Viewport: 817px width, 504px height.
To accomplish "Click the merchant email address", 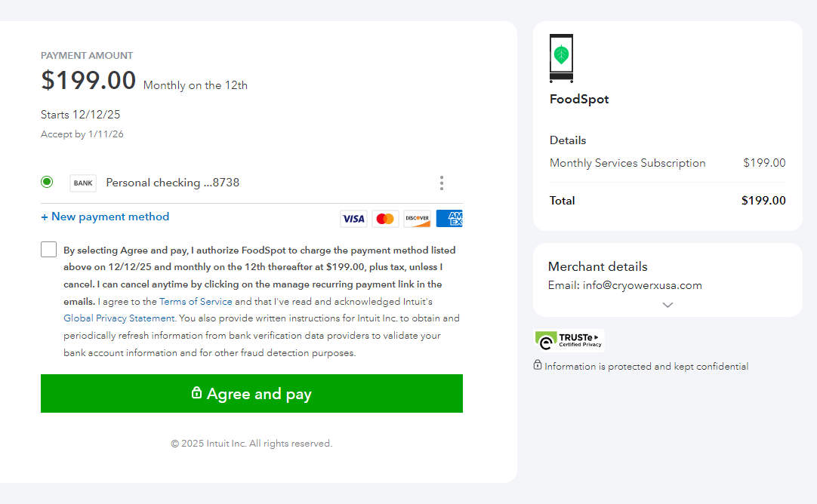I will [x=642, y=285].
